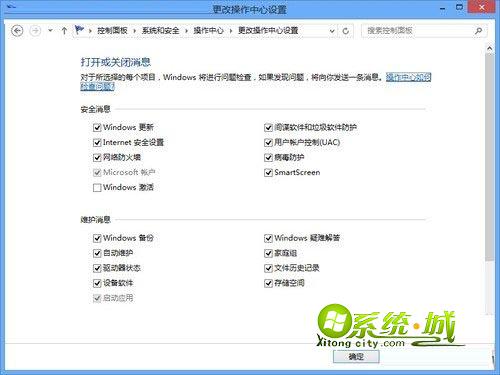Click the vertical scrollbar thumb
Image resolution: width=500 pixels, height=375 pixels.
click(x=489, y=157)
